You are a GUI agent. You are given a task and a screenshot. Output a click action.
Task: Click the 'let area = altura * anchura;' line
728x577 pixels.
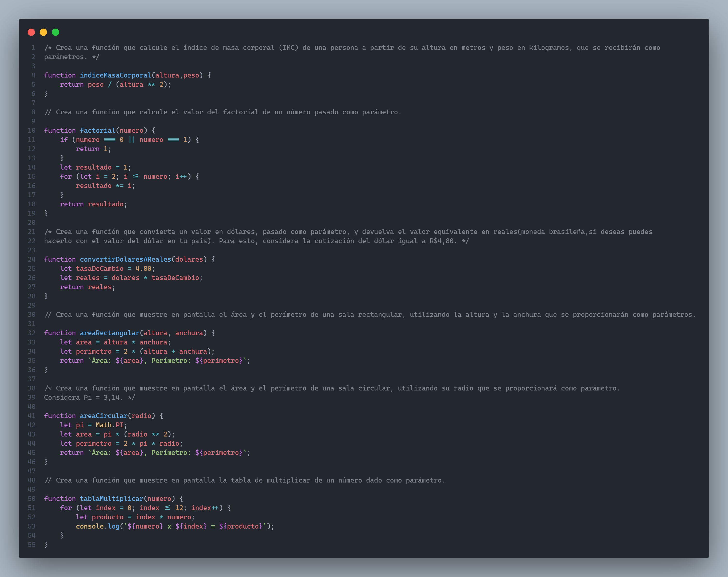click(116, 342)
